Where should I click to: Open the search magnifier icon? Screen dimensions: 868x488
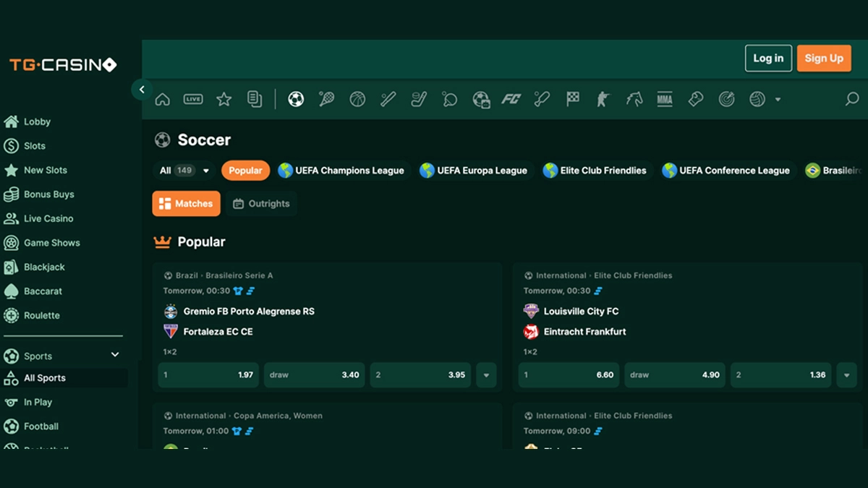[852, 100]
